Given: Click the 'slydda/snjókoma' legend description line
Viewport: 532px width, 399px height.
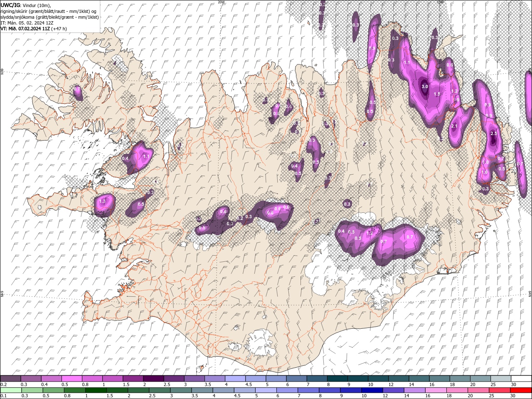Looking at the screenshot, I should tap(50, 17).
